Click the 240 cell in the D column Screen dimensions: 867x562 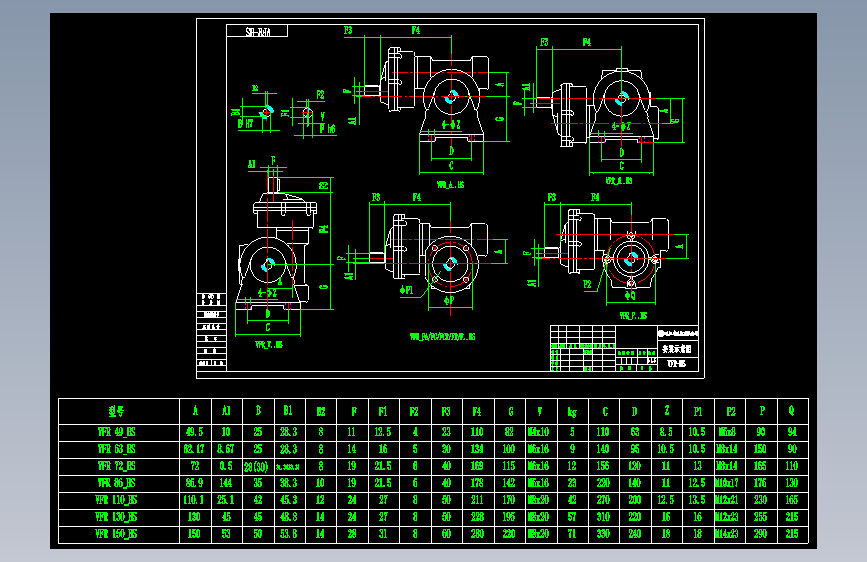click(635, 534)
